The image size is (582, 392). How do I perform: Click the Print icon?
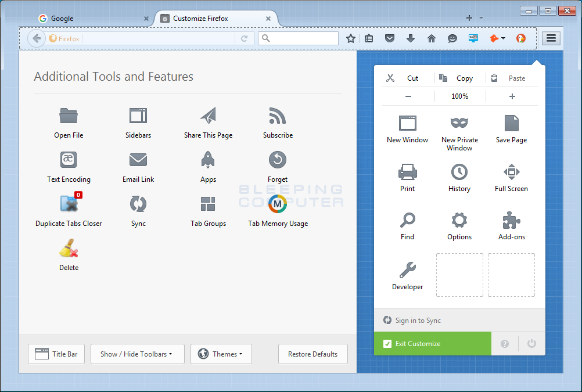point(408,172)
